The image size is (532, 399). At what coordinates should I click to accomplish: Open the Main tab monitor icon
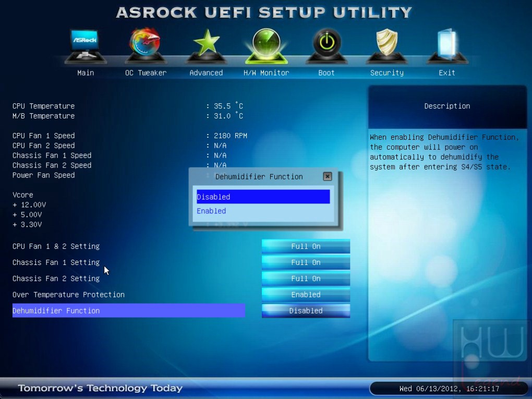(x=86, y=46)
